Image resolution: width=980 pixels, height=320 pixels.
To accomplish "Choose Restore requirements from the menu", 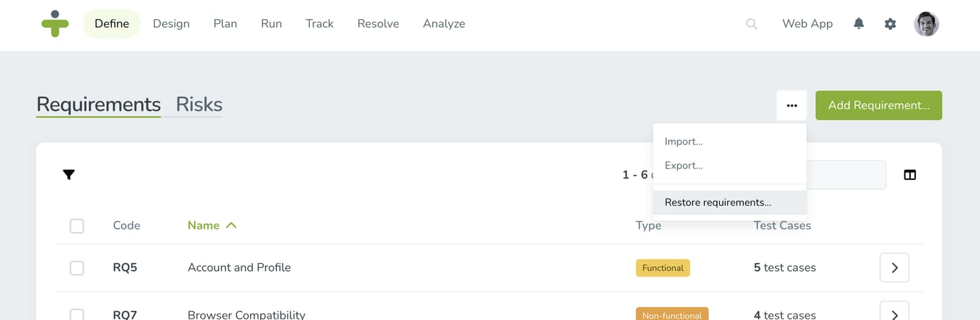I will pos(718,203).
